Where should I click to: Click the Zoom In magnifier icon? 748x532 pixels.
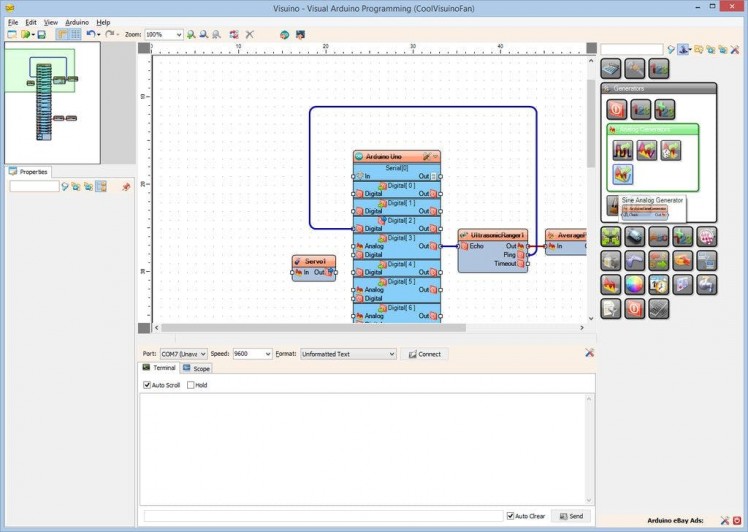coord(191,34)
